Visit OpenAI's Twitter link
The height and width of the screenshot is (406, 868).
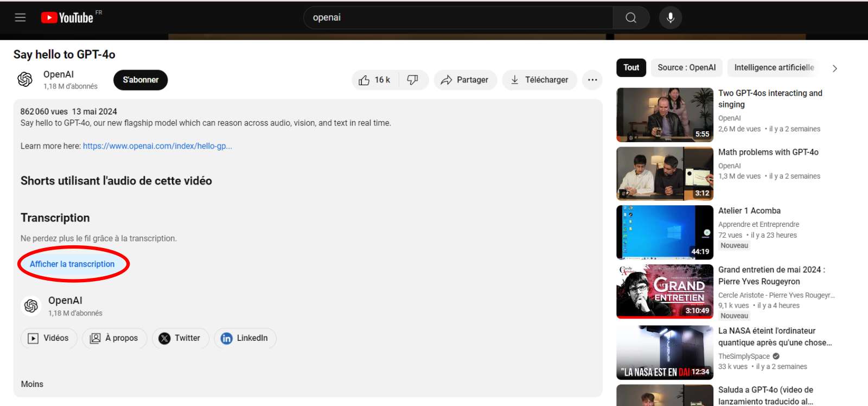coord(181,338)
